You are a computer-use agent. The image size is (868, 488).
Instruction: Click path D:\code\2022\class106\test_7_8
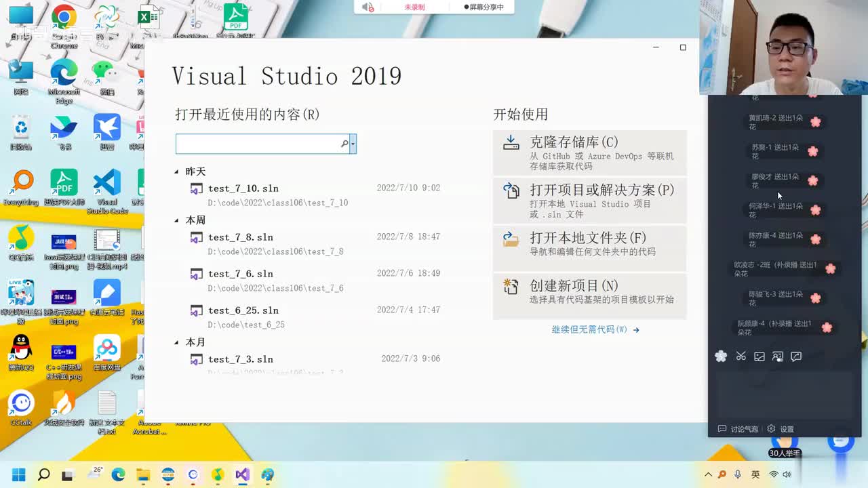275,251
